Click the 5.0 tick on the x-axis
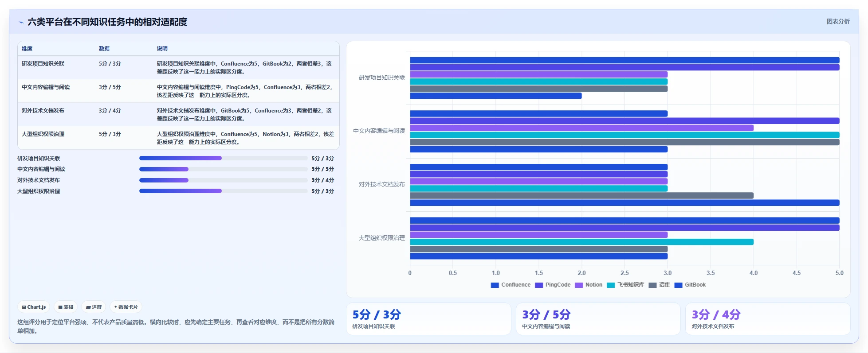 pos(839,273)
